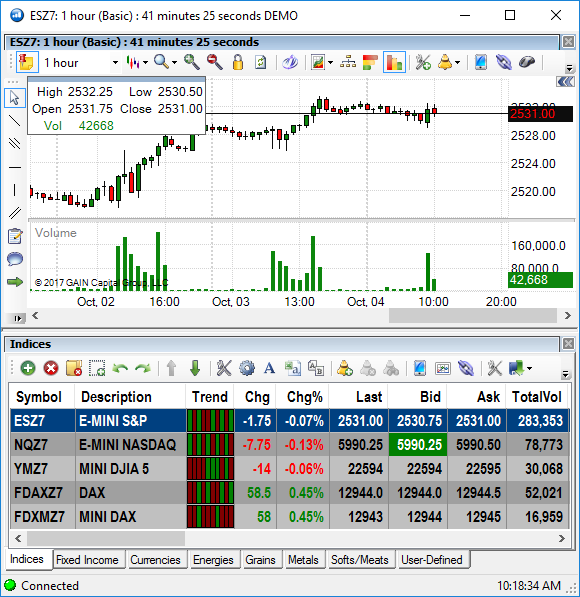Click the alert bell icon in chart toolbar
This screenshot has height=597, width=580.
[x=445, y=62]
